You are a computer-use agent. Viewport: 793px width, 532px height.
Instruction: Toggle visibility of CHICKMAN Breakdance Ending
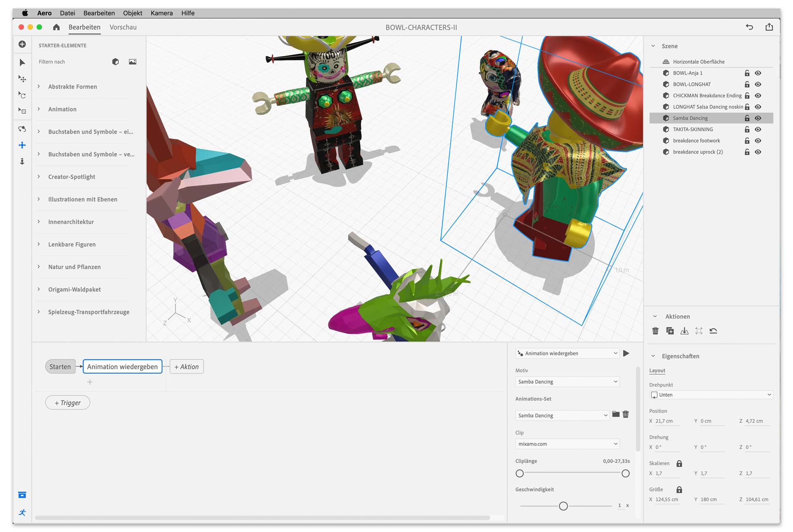[x=758, y=95]
